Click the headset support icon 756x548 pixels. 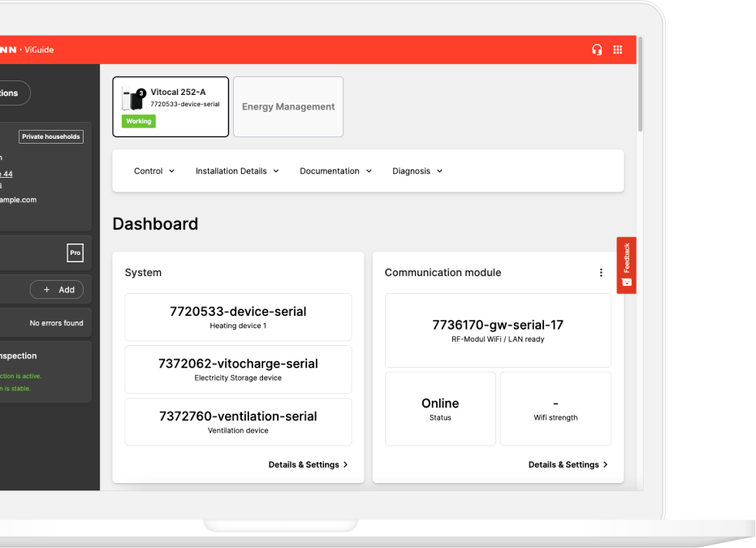pyautogui.click(x=597, y=50)
